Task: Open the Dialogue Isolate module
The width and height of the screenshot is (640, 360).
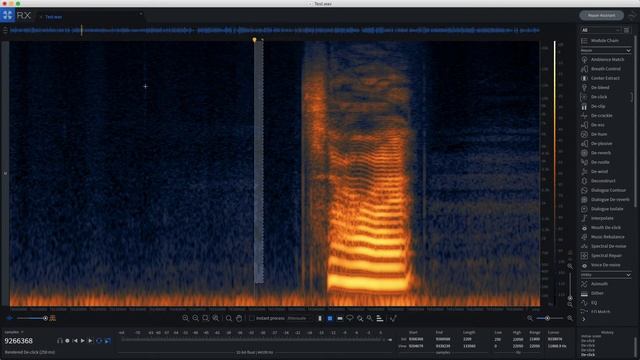Action: pyautogui.click(x=607, y=209)
